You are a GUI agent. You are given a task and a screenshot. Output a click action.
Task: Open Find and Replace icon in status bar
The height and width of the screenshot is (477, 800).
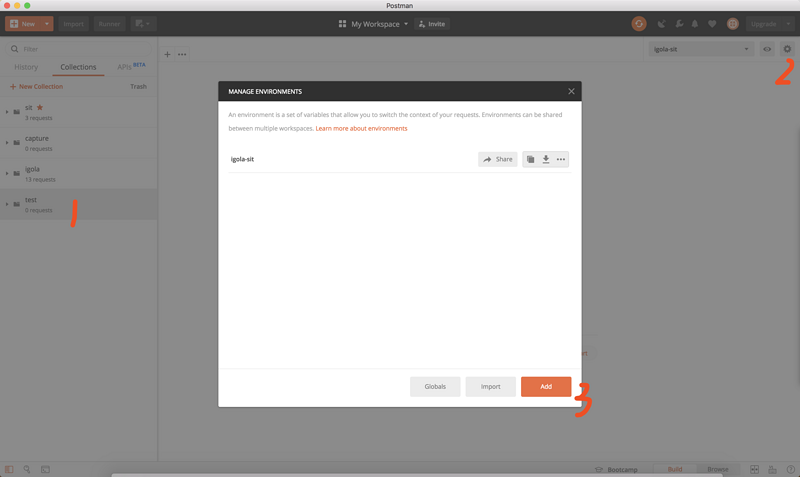click(x=27, y=469)
